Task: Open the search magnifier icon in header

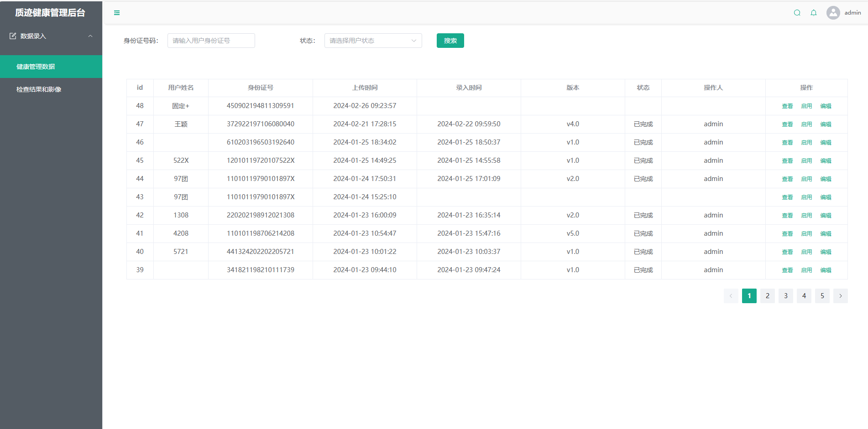Action: pyautogui.click(x=797, y=13)
